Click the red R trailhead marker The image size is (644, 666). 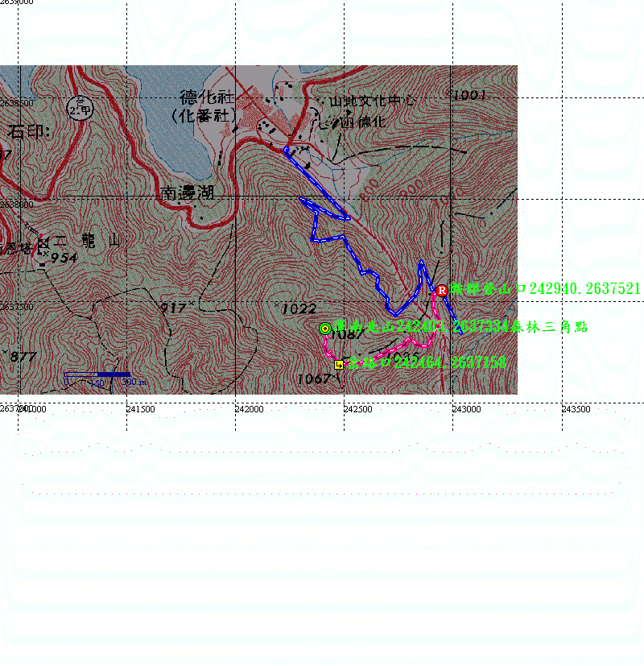coord(441,290)
